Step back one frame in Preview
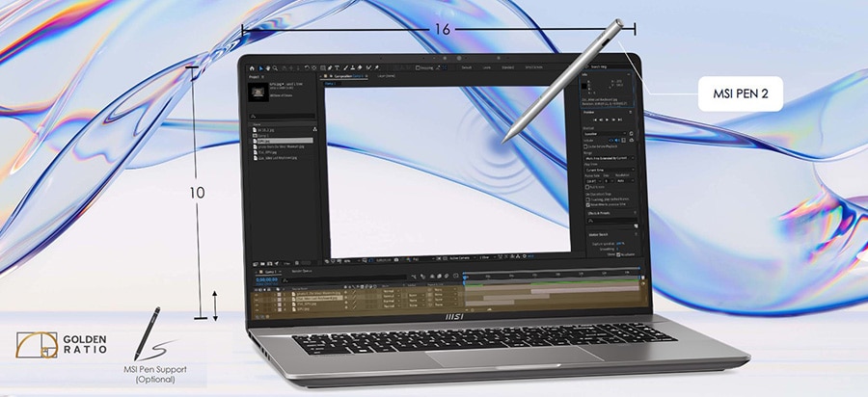Image resolution: width=868 pixels, height=397 pixels. click(601, 119)
